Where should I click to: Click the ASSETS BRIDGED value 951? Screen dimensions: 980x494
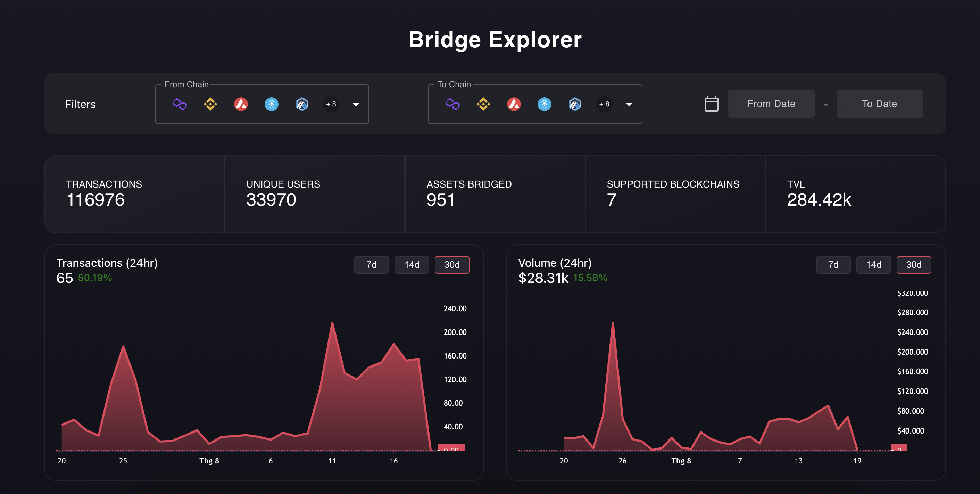pyautogui.click(x=441, y=199)
